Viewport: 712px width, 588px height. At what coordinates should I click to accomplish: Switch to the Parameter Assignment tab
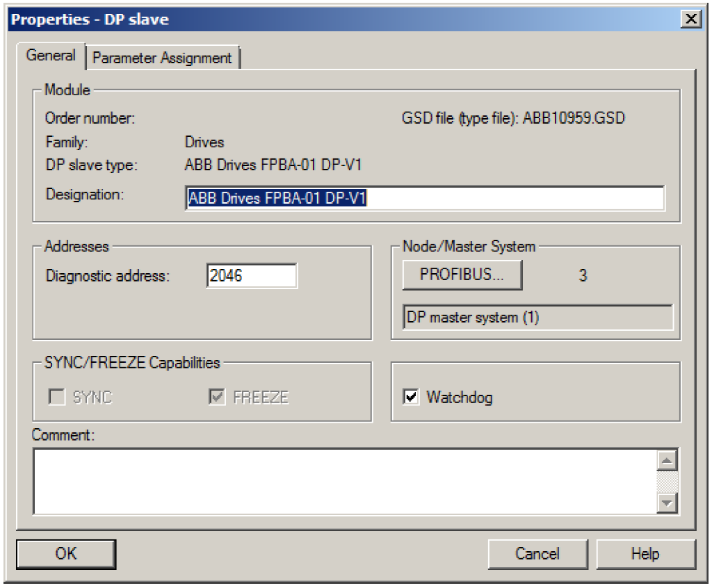[x=162, y=58]
